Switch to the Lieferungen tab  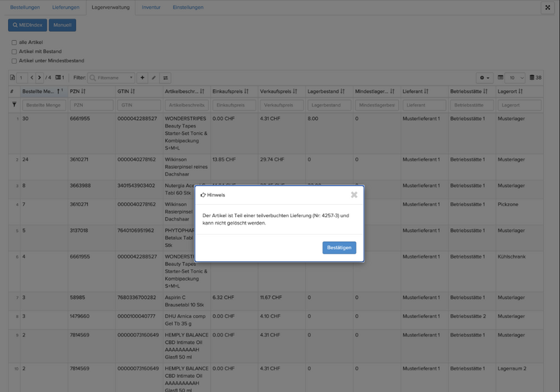point(66,7)
